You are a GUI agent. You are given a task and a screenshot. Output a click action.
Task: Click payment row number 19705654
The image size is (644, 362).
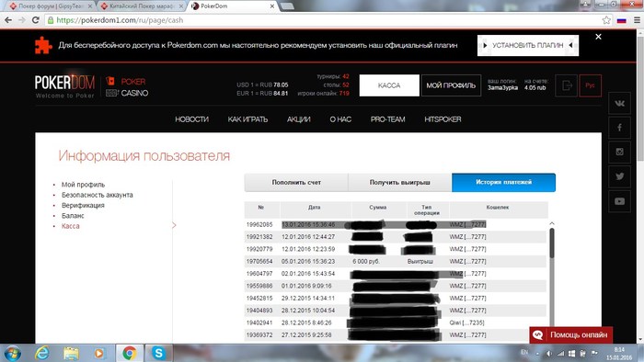[x=259, y=262]
